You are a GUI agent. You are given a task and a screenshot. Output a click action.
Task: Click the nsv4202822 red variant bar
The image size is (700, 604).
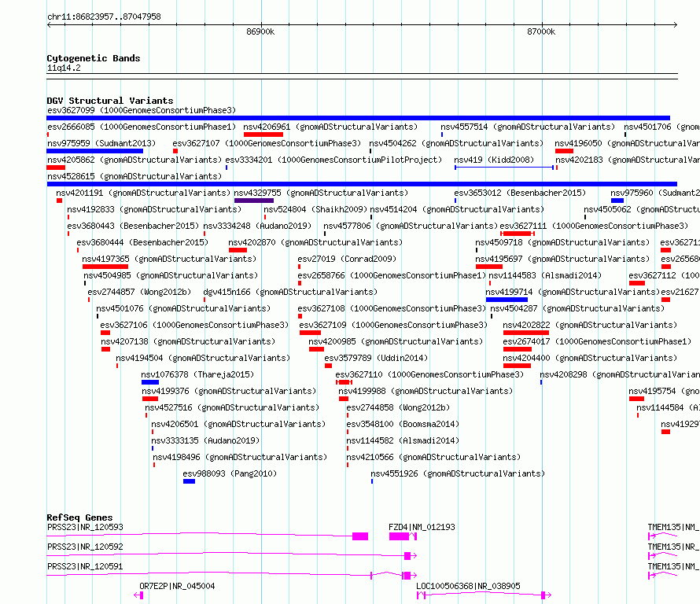(526, 333)
